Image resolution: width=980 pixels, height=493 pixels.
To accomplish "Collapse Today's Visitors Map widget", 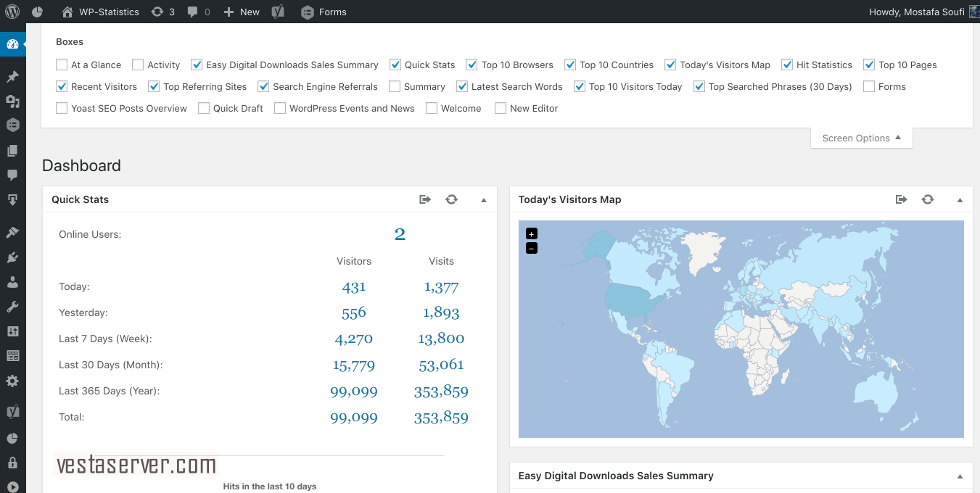I will pyautogui.click(x=960, y=199).
